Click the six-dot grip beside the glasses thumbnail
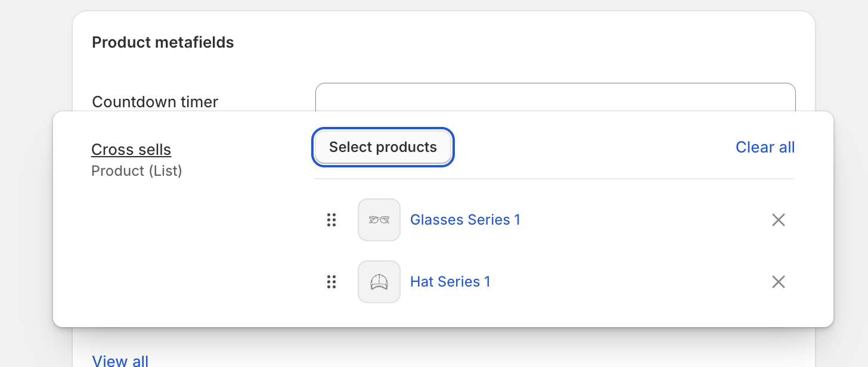Screen dimensions: 868x367 [x=331, y=220]
